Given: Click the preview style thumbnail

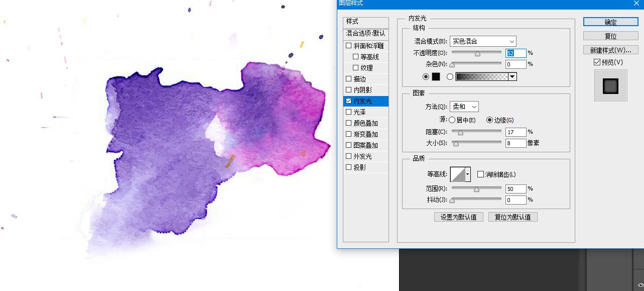Looking at the screenshot, I should click(x=611, y=86).
